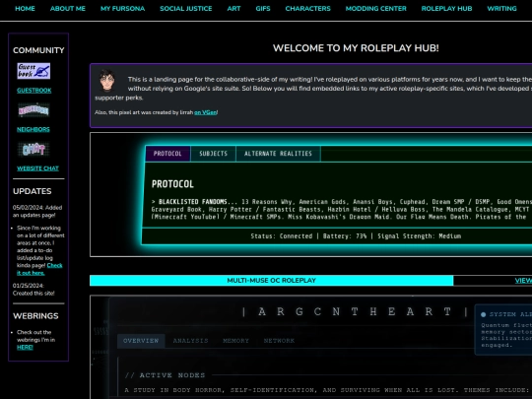The image size is (532, 399).
Task: Click 'Signal Strength: Medium' status text
Action: pyautogui.click(x=419, y=235)
